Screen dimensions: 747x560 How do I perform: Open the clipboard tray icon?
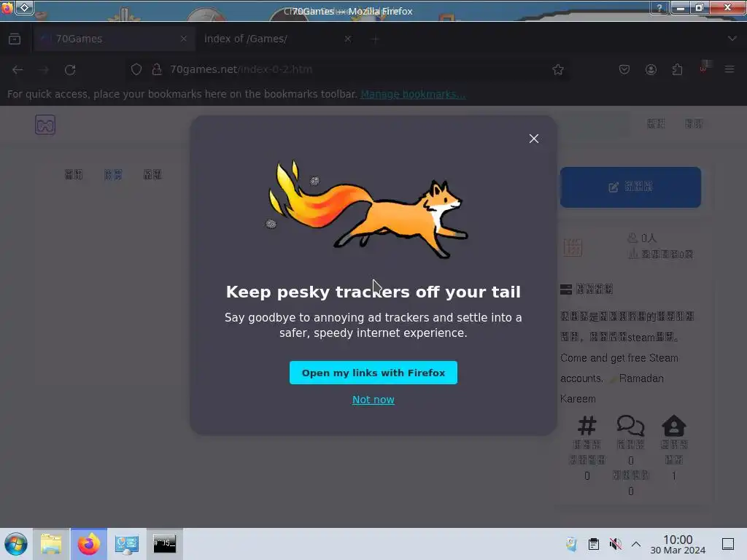tap(594, 544)
